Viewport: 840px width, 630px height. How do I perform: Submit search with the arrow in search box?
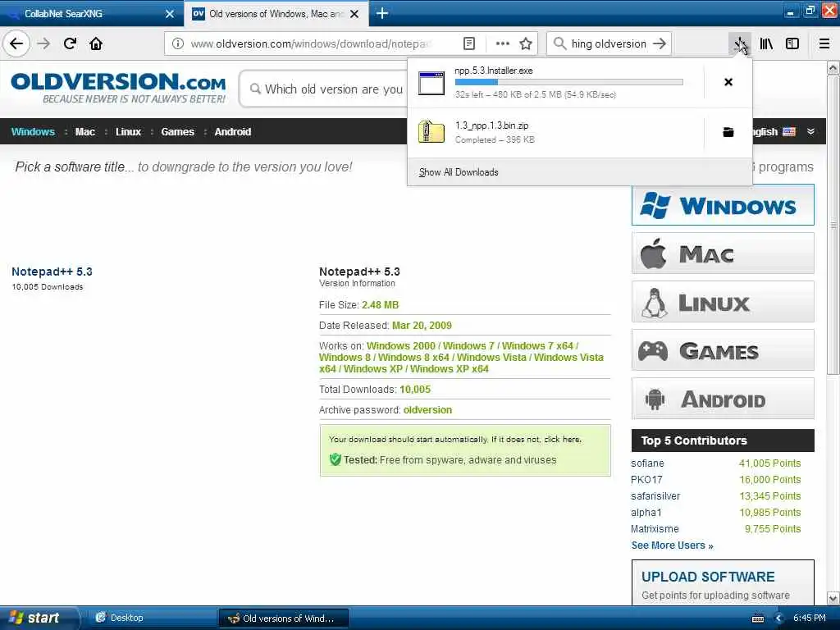[x=660, y=43]
